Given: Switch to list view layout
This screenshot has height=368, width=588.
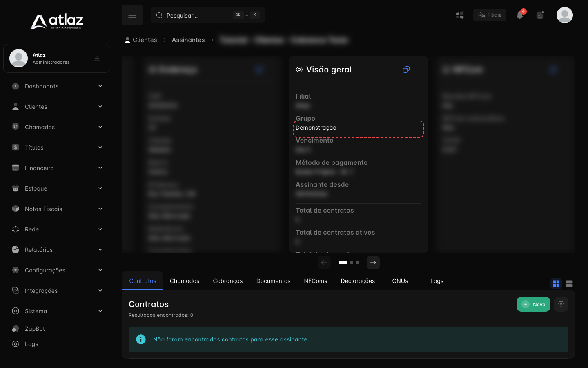Looking at the screenshot, I should [569, 284].
